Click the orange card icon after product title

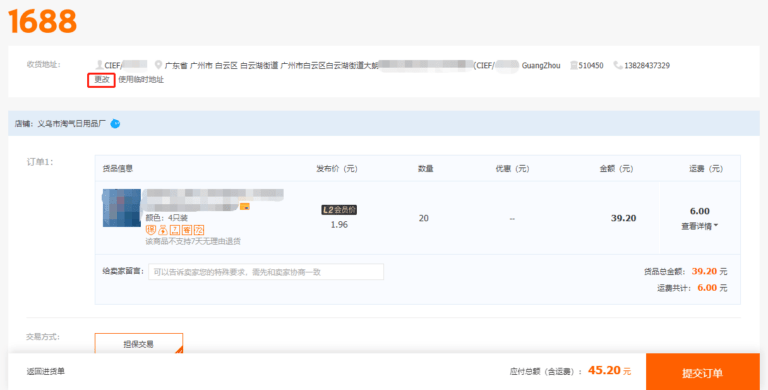[244, 206]
